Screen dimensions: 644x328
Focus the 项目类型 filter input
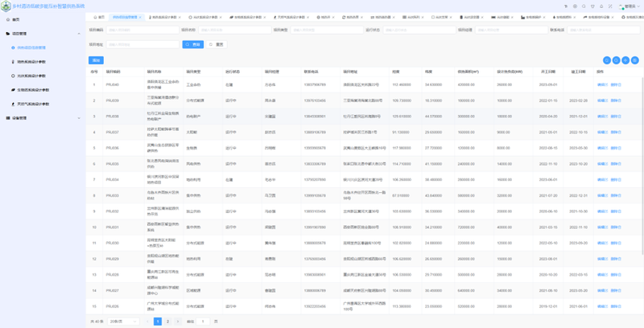pos(327,30)
